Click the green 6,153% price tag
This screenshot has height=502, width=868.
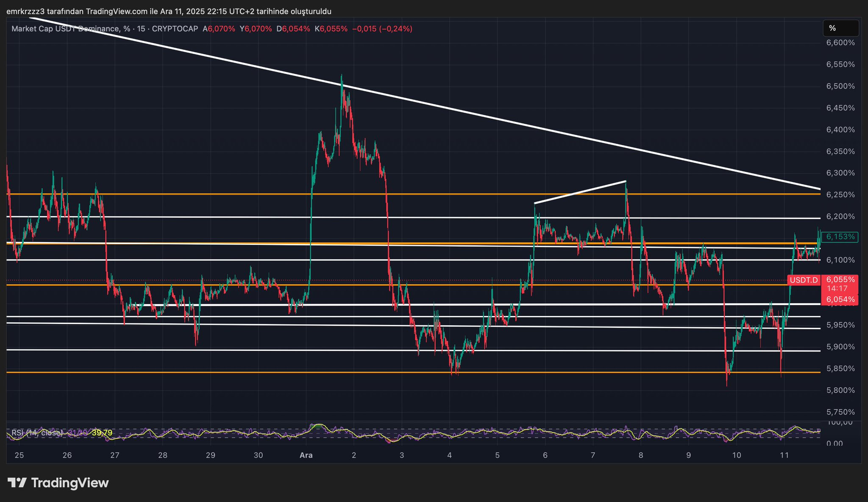840,237
